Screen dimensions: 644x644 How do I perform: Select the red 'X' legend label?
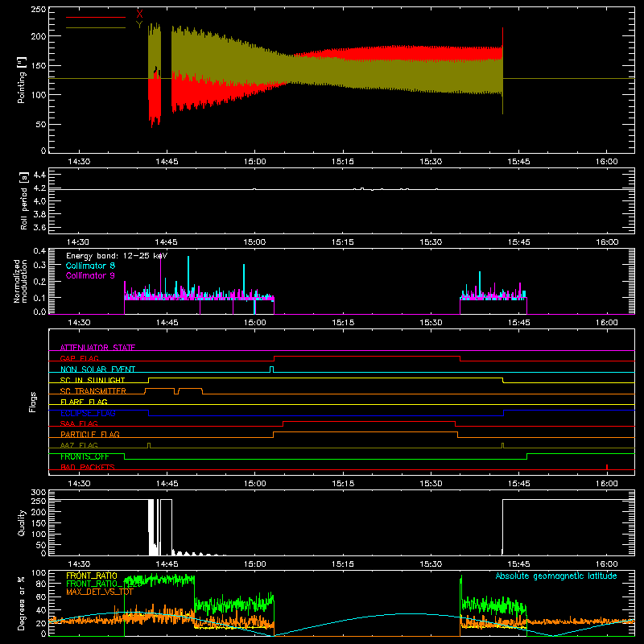pyautogui.click(x=139, y=14)
